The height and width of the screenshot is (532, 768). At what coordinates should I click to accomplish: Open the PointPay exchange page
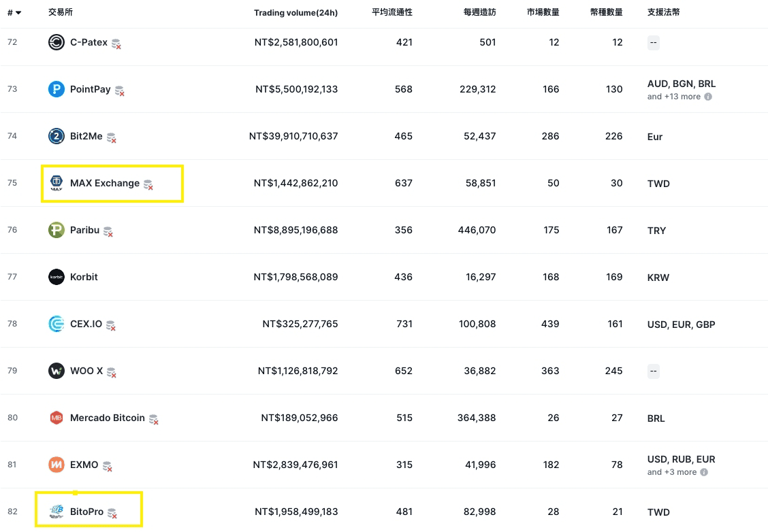90,89
